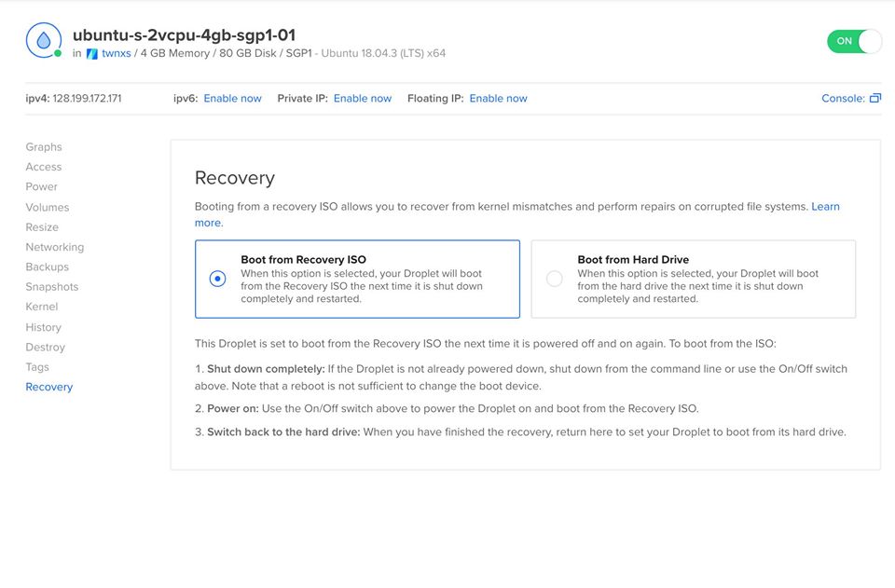Enable IPv6 for this droplet
This screenshot has width=895, height=588.
tap(232, 97)
